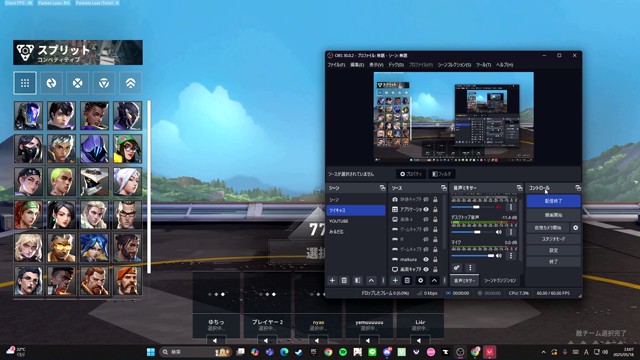Unlock the makura source lock icon
The width and height of the screenshot is (640, 360).
[x=436, y=259]
